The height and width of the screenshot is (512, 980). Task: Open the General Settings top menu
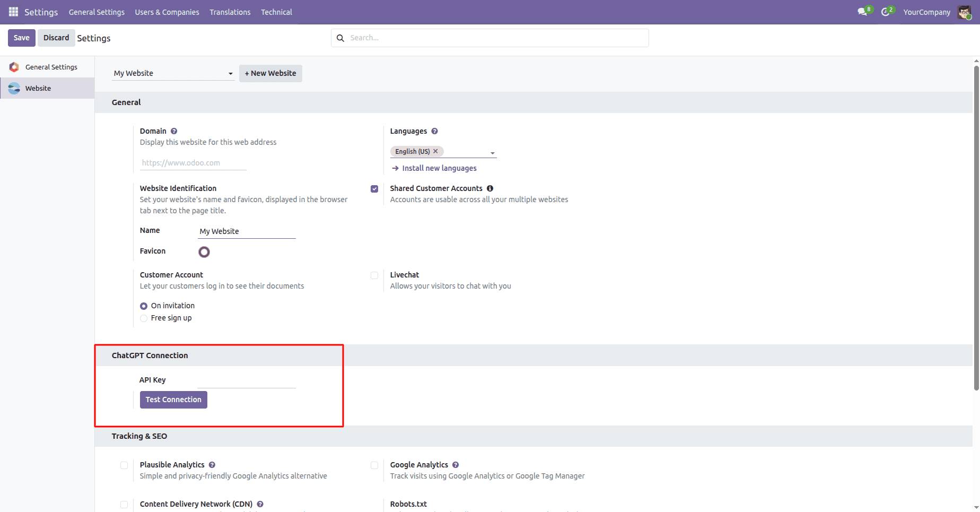97,12
